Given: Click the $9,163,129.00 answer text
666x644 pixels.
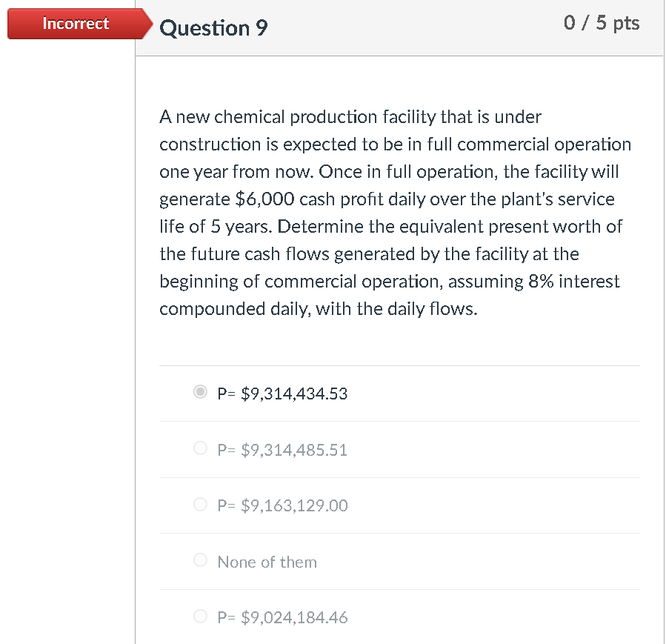Looking at the screenshot, I should point(282,505).
